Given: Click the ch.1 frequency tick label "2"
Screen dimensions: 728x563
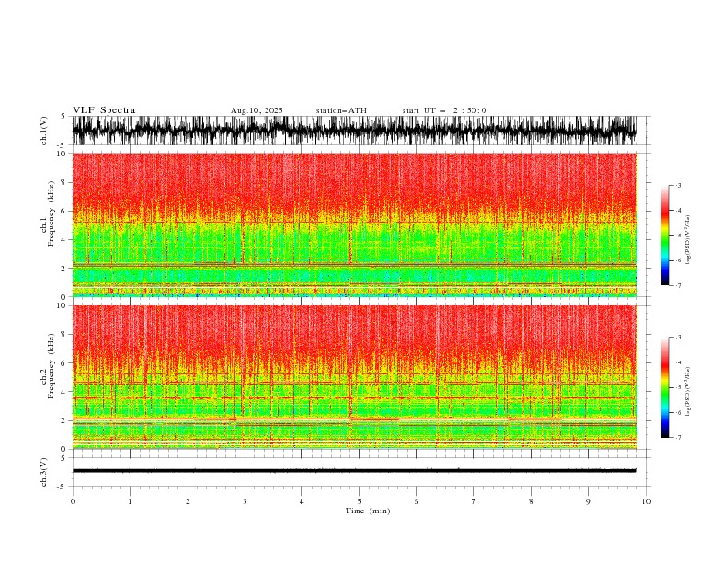Looking at the screenshot, I should click(x=64, y=269).
